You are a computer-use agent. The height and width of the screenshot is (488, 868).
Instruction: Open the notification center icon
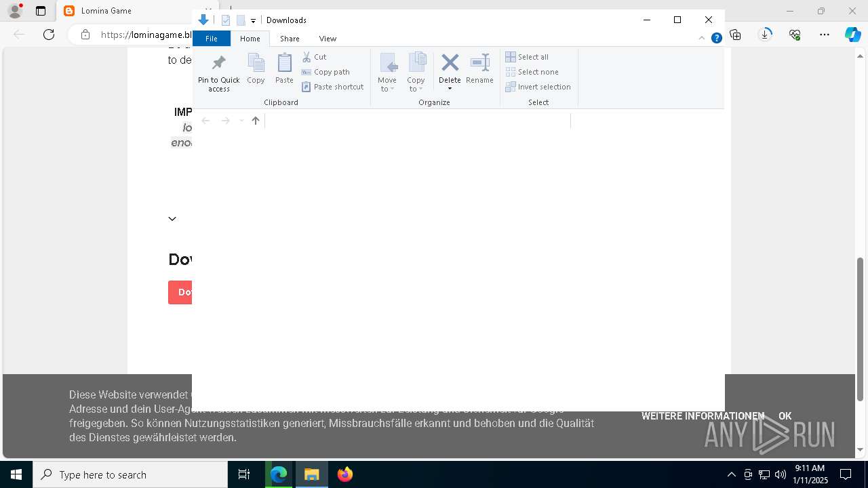(846, 474)
